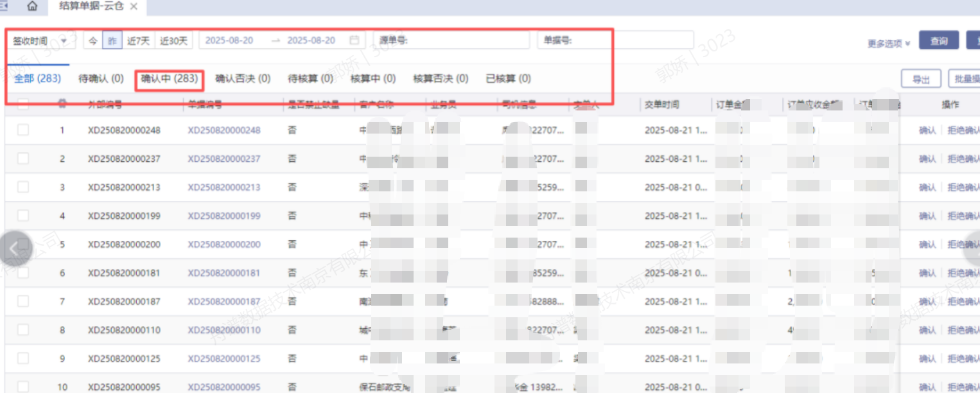Expand 更多选项 filter options
This screenshot has width=980, height=393.
tap(889, 44)
